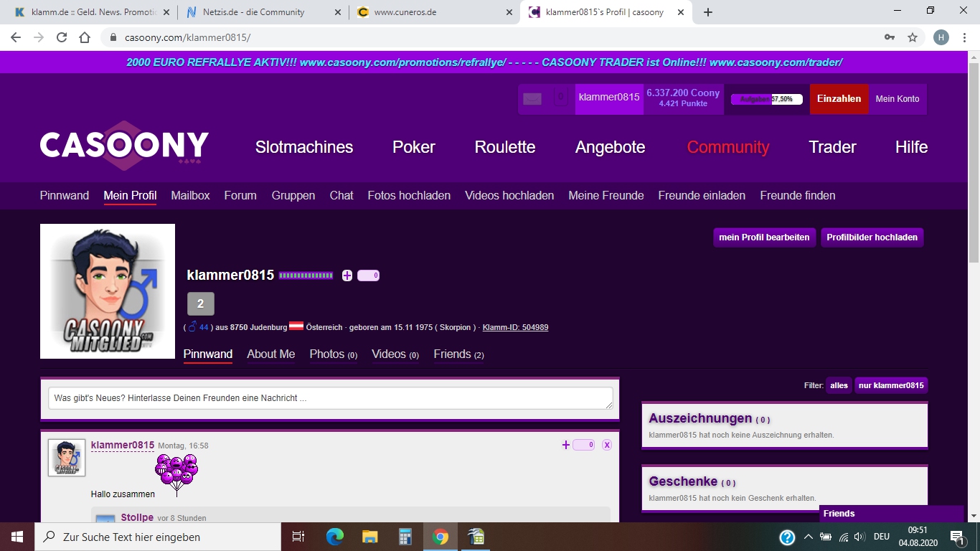The image size is (980, 551).
Task: Click mein Profil bearbeiten button
Action: 764,237
